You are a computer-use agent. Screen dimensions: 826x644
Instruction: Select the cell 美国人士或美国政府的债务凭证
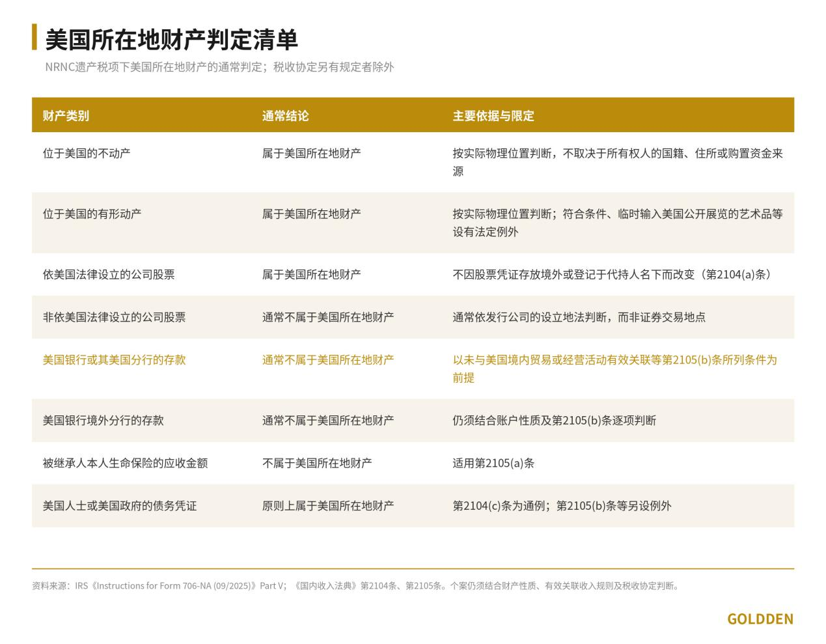tap(120, 505)
